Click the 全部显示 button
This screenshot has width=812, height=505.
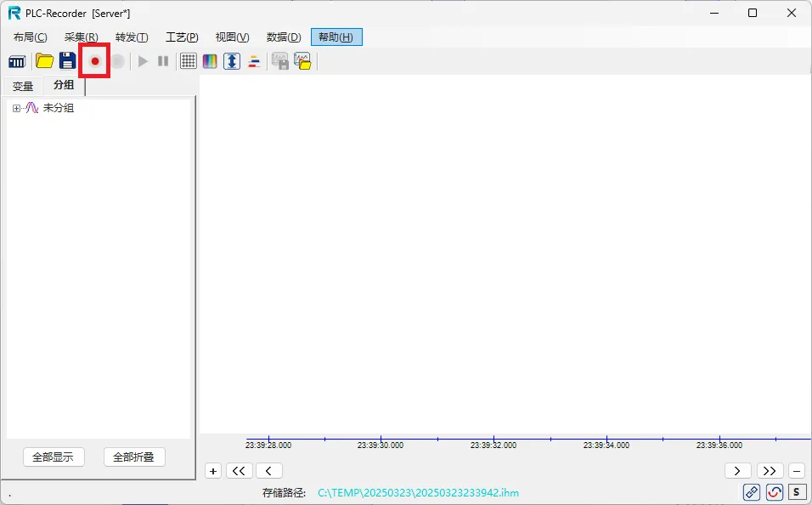(54, 457)
